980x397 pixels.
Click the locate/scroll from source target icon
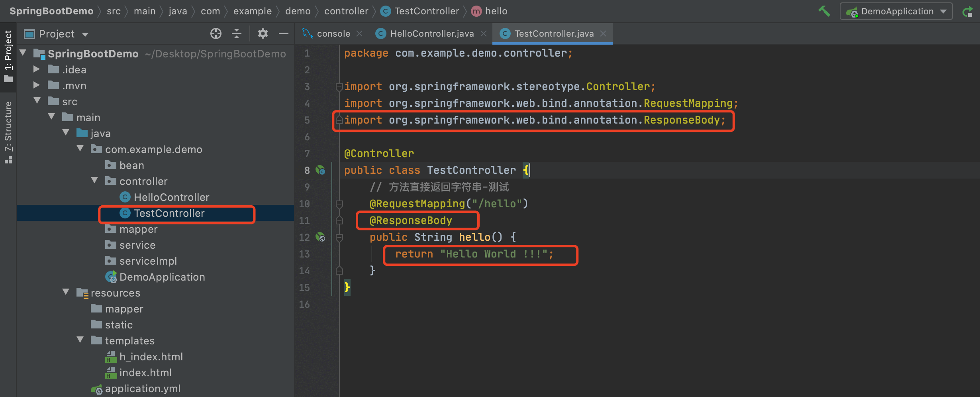pos(216,34)
